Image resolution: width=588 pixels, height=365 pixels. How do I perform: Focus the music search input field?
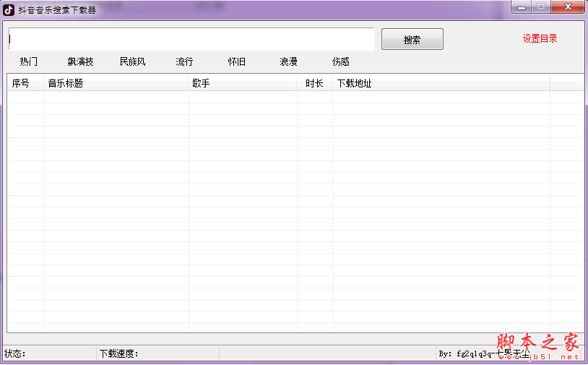(191, 39)
